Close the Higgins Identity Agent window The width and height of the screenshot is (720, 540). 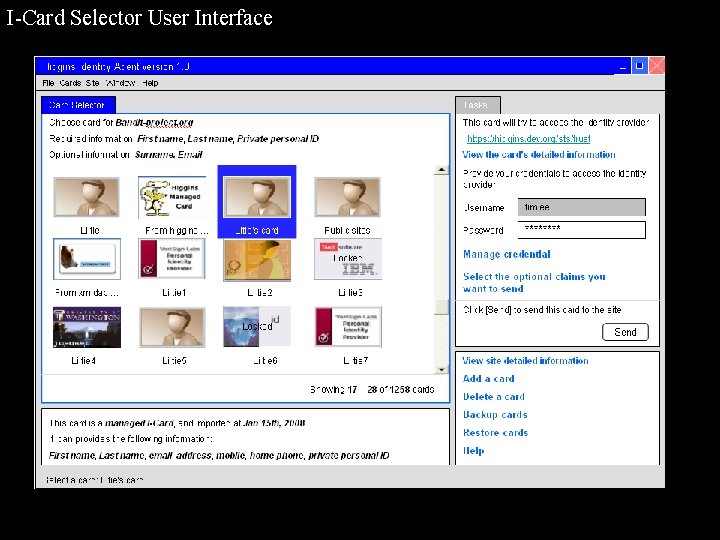[656, 66]
